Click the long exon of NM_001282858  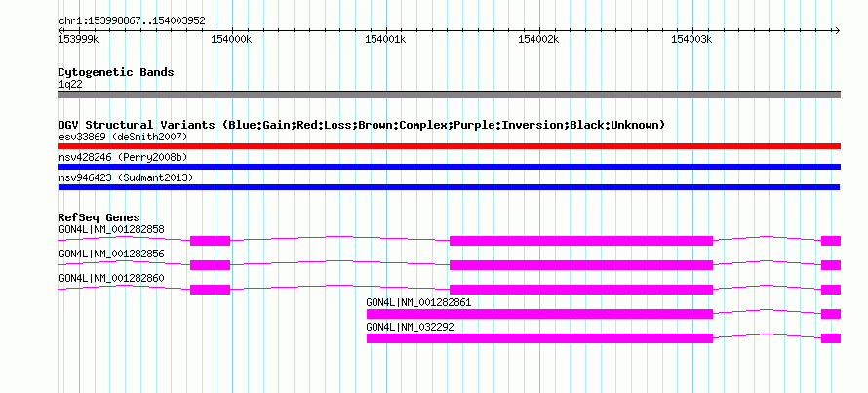point(580,241)
